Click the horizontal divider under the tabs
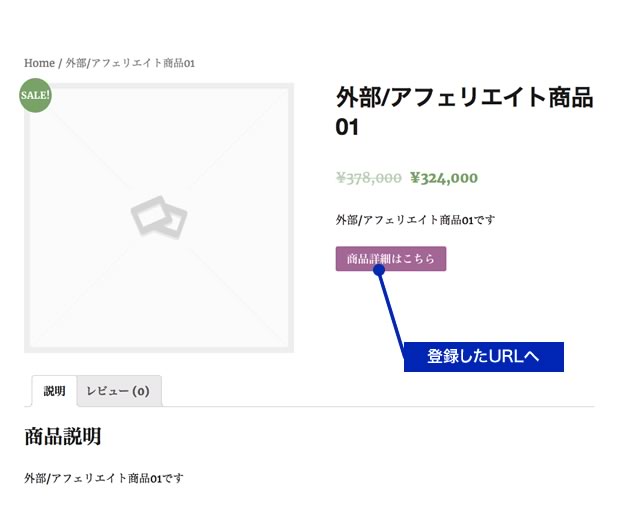620x528 pixels. coord(309,406)
